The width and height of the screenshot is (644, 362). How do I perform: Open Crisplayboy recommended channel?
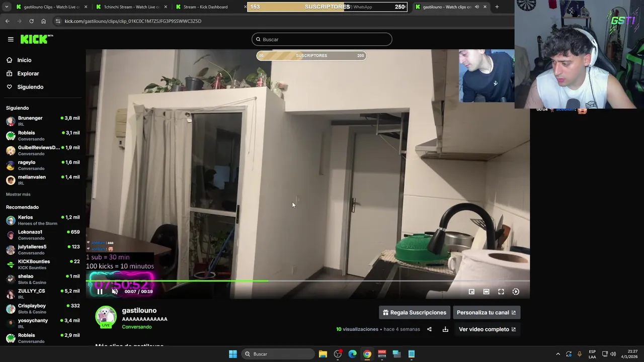tap(43, 308)
